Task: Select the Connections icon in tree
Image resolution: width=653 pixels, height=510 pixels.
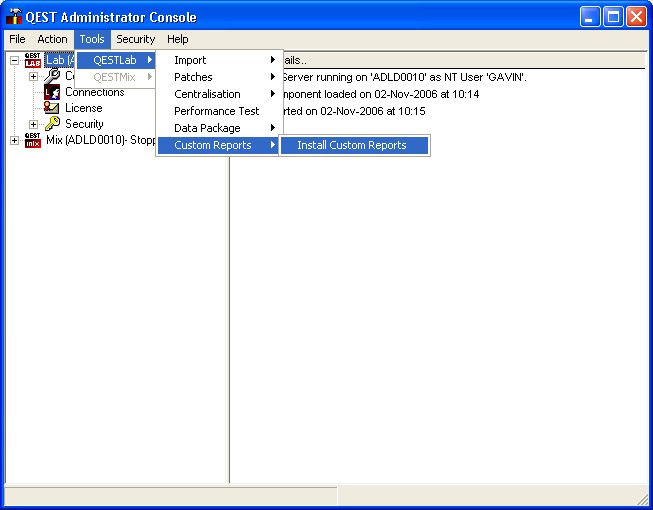Action: [52, 92]
